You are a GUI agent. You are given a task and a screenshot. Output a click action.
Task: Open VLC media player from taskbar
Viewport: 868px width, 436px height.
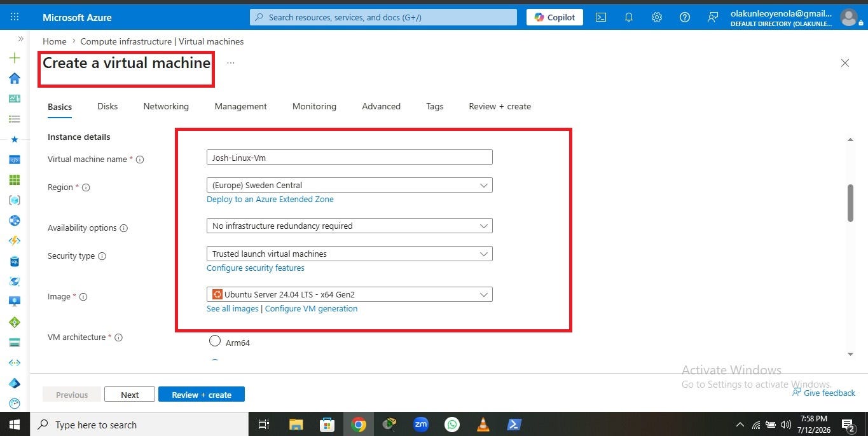coord(483,425)
